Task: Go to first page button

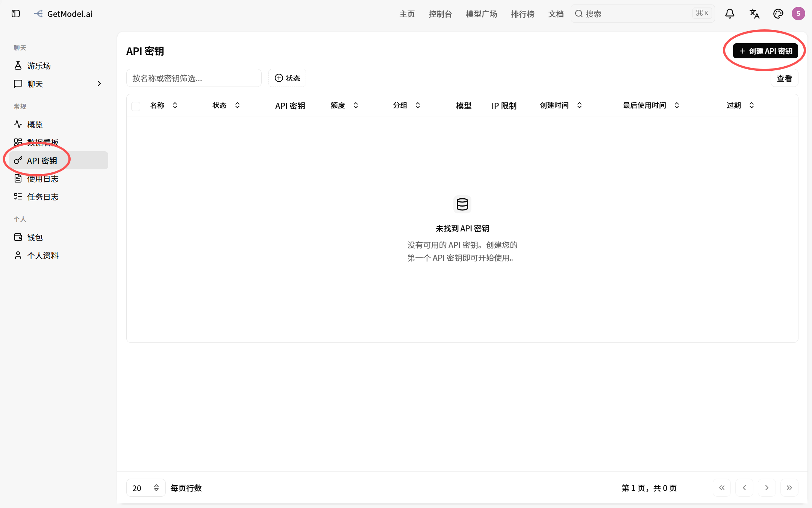Action: [x=722, y=488]
